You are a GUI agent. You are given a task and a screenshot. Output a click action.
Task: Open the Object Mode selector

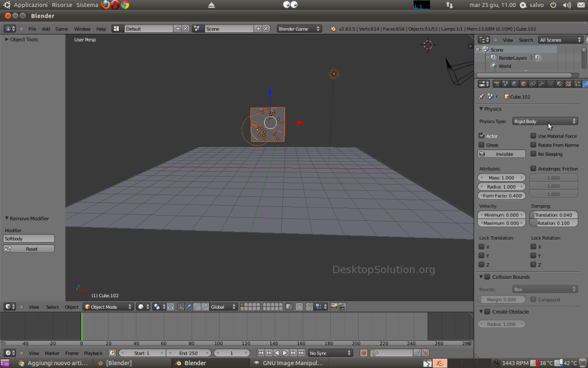coord(108,307)
